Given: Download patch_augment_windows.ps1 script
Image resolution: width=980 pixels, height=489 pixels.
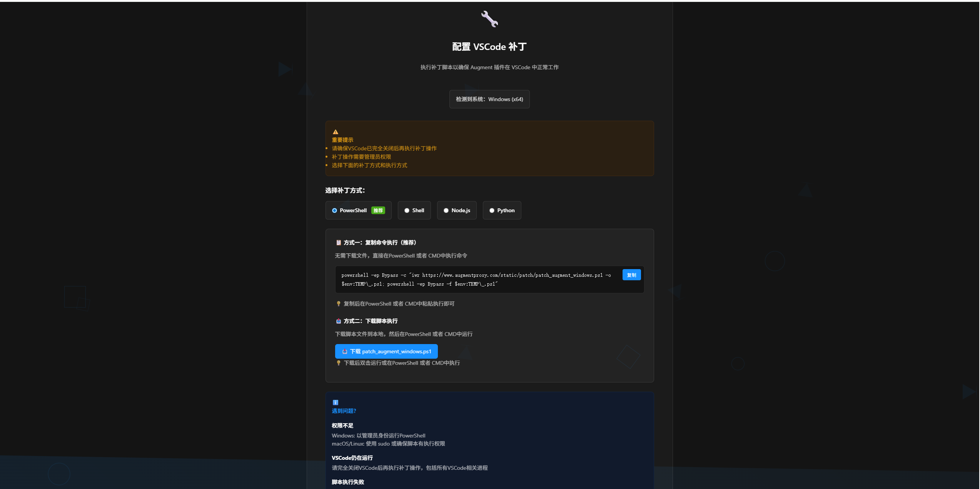Looking at the screenshot, I should [386, 351].
